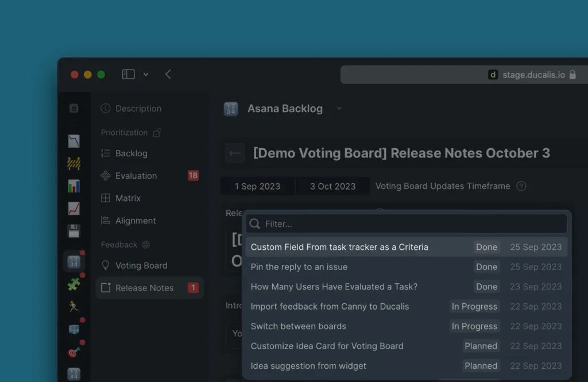Choose 'Import feedback from Canny to Ducalis'

330,306
